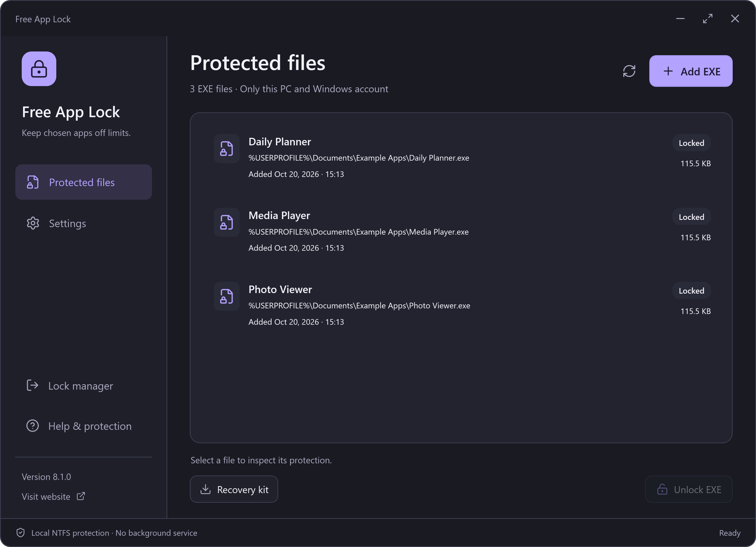Click the Locked badge for Photo Viewer
756x547 pixels.
coord(691,291)
